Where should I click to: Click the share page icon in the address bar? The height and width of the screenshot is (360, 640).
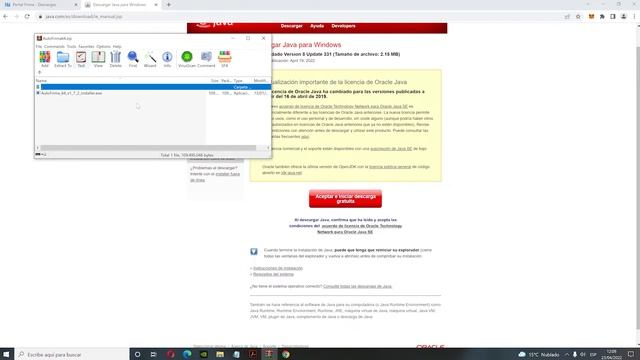[x=567, y=16]
